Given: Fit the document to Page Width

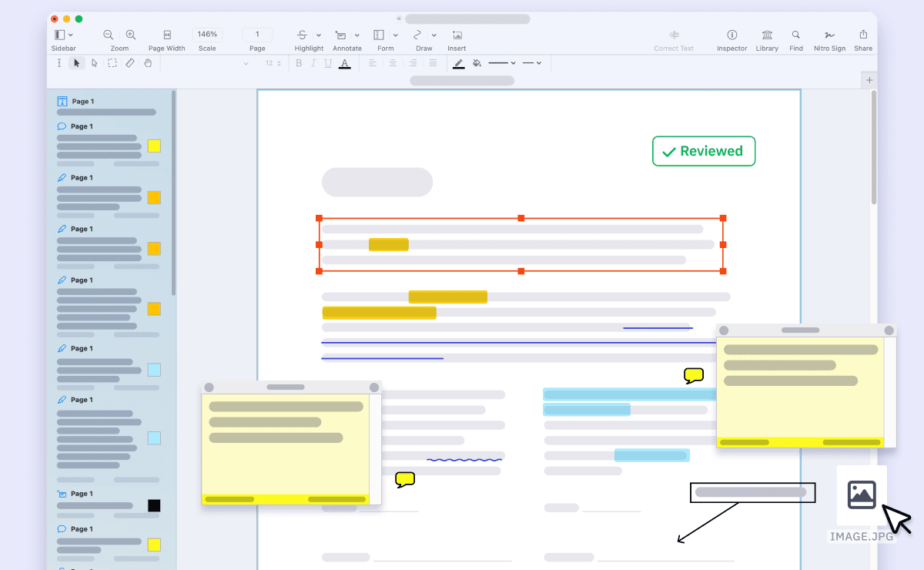Looking at the screenshot, I should [167, 35].
